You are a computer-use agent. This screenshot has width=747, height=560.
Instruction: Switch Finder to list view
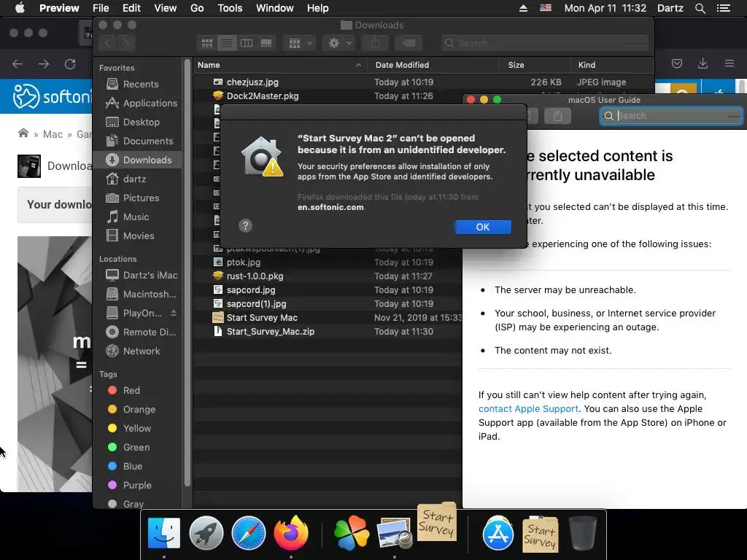click(227, 43)
